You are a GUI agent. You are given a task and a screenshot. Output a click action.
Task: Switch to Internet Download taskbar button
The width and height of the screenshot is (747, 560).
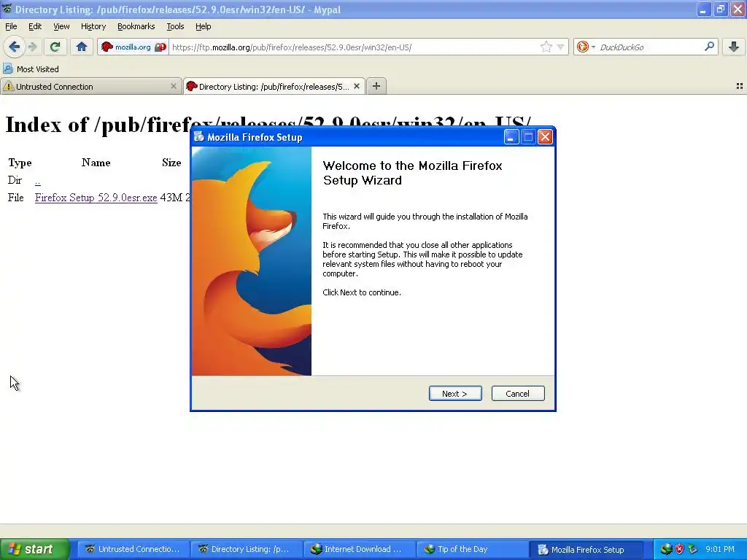click(x=359, y=549)
